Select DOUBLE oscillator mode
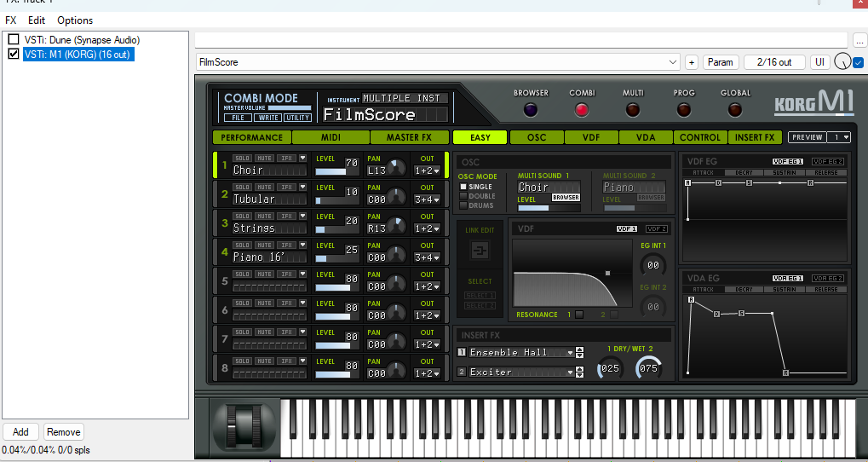Viewport: 868px width, 462px height. pyautogui.click(x=463, y=196)
